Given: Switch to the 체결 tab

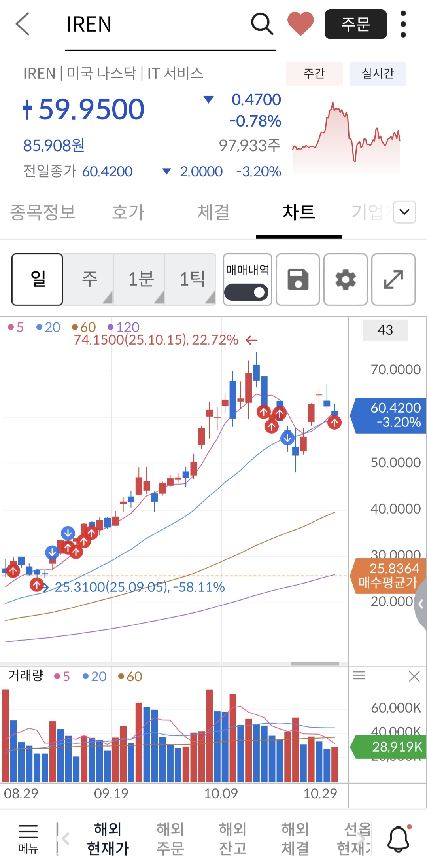Looking at the screenshot, I should [213, 212].
